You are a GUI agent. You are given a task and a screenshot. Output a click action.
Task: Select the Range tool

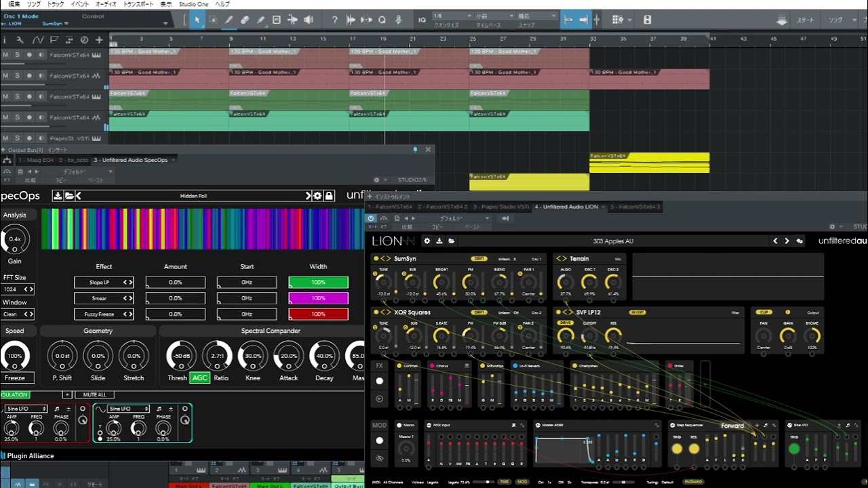point(213,20)
